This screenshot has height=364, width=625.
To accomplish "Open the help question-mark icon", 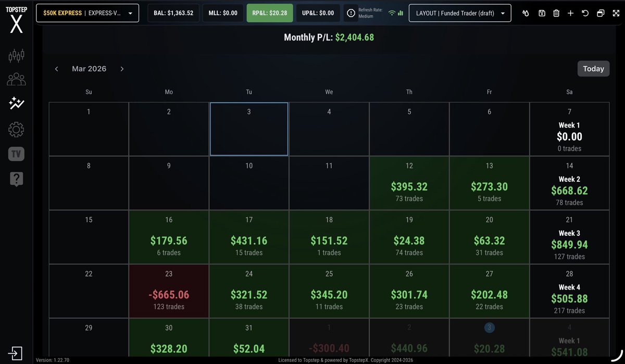I will tap(17, 179).
